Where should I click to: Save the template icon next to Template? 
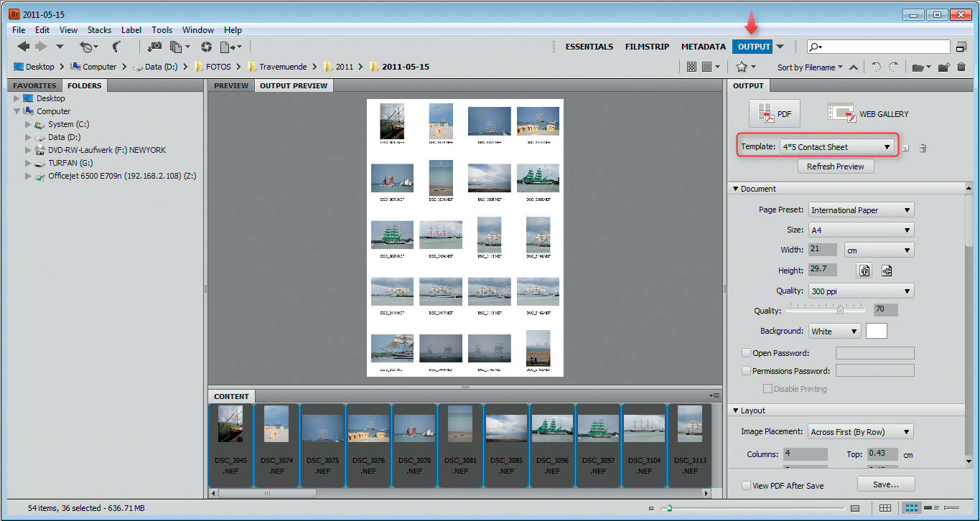click(x=906, y=148)
